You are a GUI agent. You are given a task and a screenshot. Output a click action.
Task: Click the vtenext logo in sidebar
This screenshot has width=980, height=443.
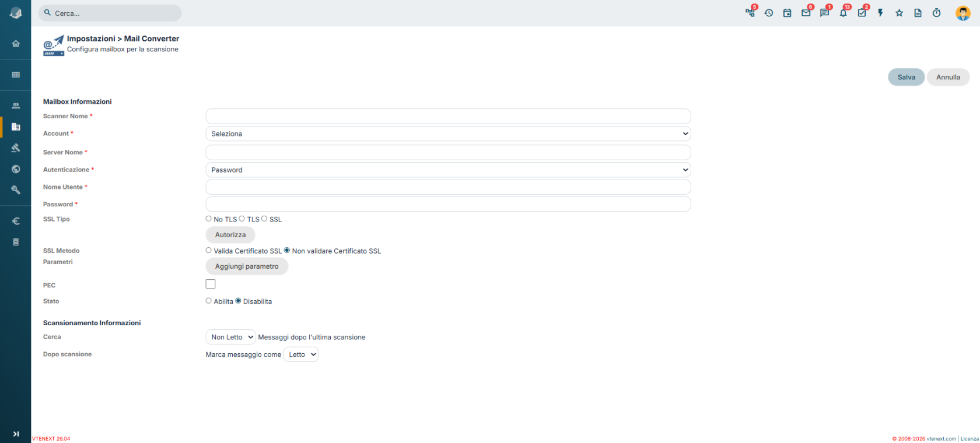click(x=16, y=13)
